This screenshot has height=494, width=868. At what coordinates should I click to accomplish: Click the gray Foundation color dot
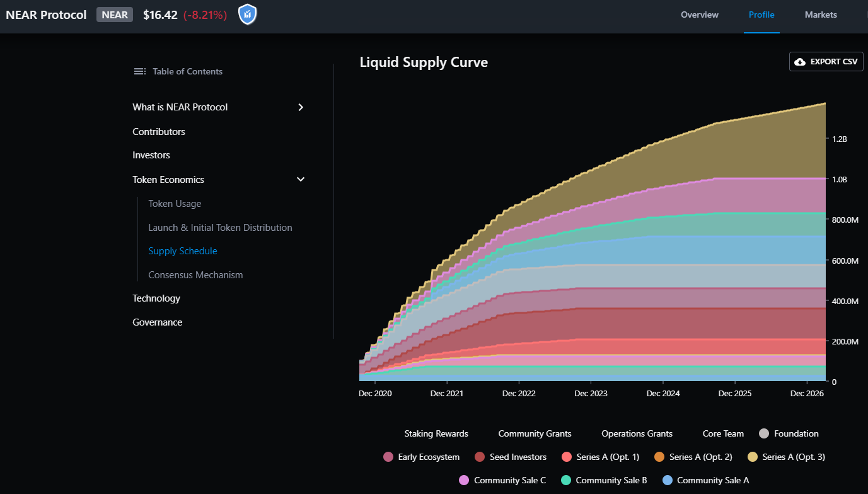[764, 433]
